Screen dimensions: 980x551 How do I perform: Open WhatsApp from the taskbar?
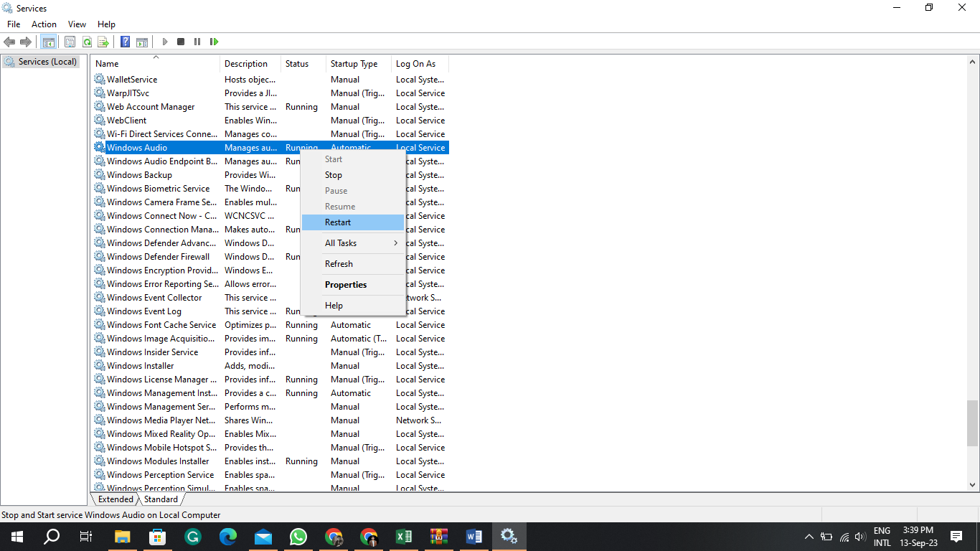click(298, 537)
